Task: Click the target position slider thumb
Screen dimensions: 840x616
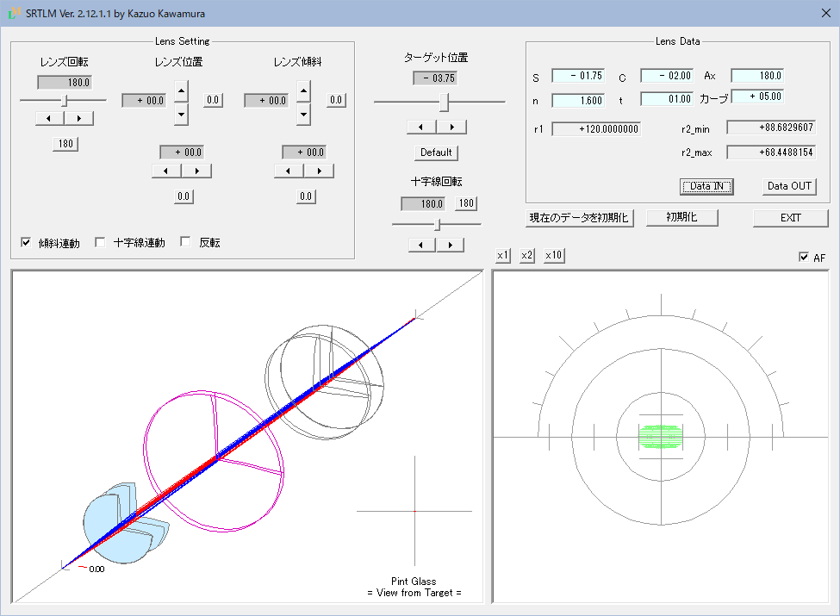Action: pos(445,102)
